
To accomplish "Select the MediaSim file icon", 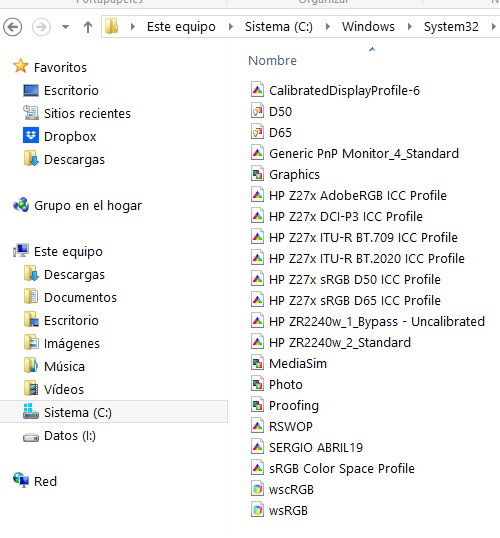I will [x=257, y=363].
